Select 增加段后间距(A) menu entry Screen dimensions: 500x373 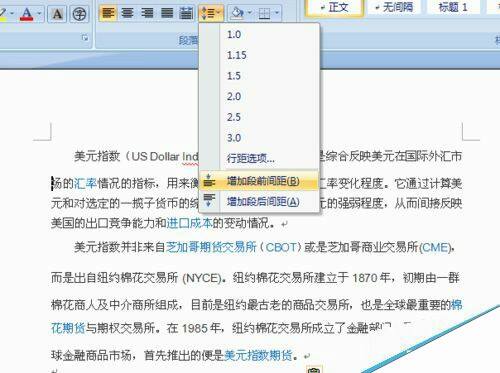259,201
